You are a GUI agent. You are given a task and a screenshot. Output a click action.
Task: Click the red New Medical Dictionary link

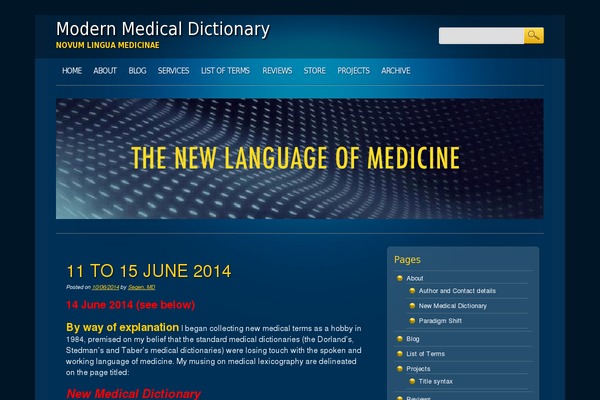click(x=133, y=393)
